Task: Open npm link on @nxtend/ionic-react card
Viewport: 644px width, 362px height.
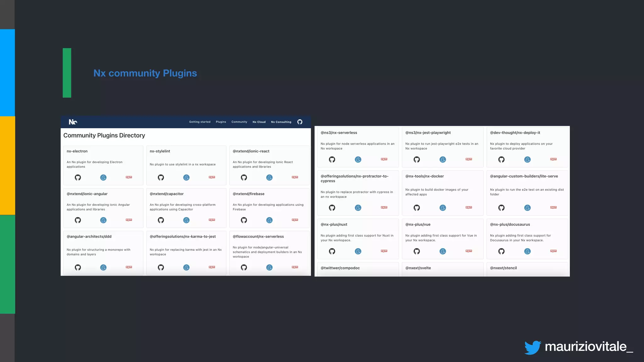Action: click(x=295, y=177)
